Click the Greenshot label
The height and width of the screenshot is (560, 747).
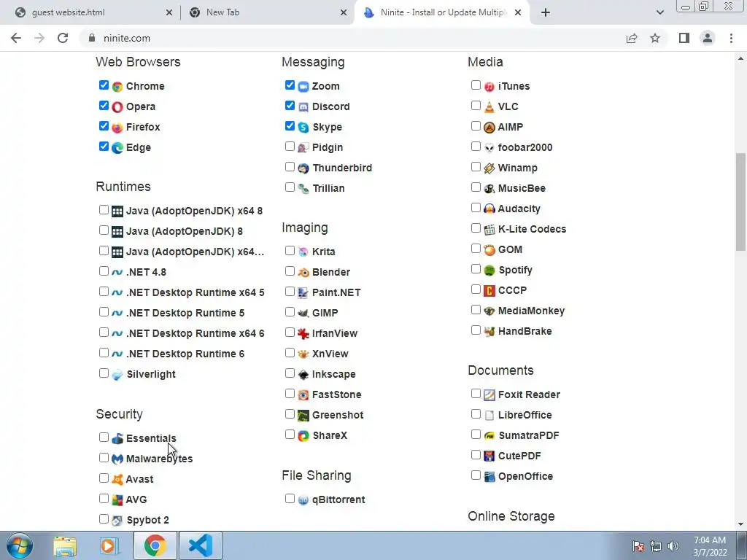tap(338, 415)
